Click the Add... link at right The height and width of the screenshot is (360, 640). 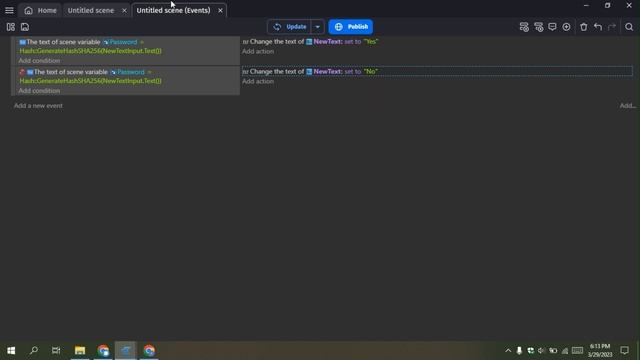[628, 106]
